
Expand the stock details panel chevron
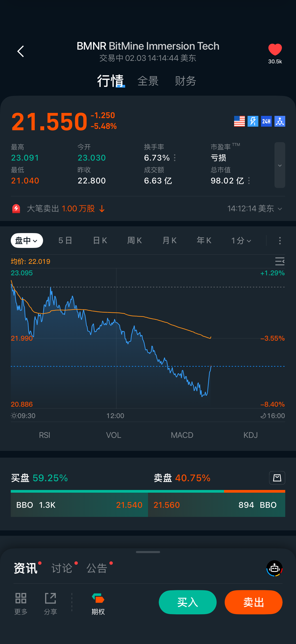click(x=280, y=165)
